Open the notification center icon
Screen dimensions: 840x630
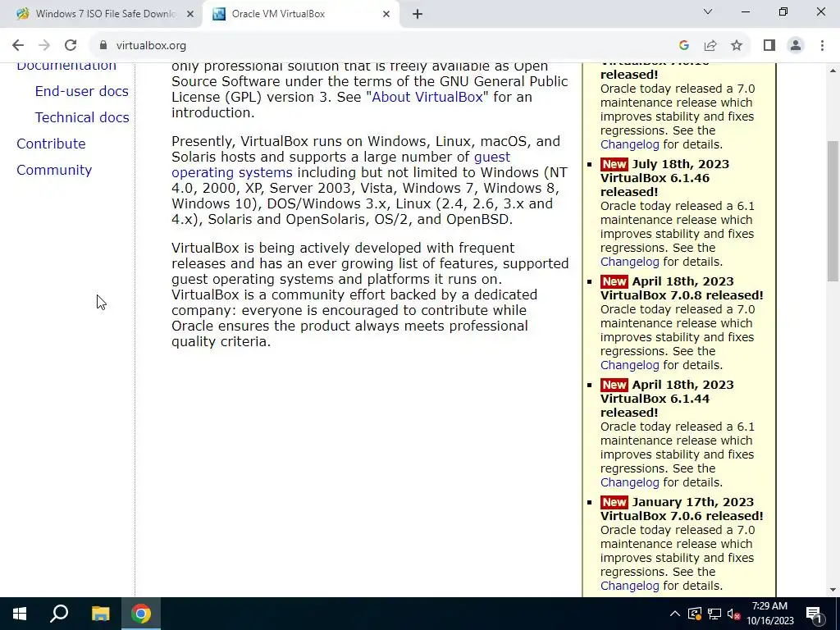coord(814,614)
